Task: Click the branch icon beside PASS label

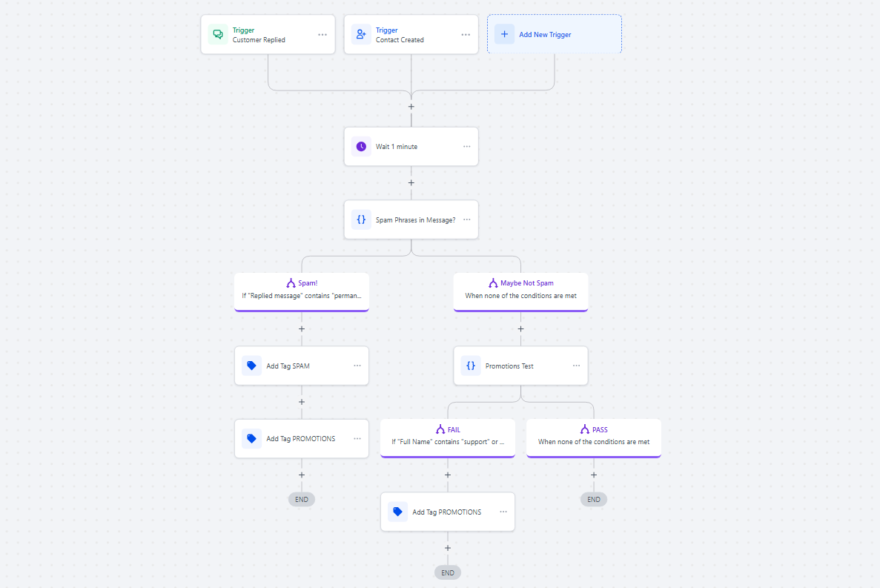Action: (x=585, y=429)
